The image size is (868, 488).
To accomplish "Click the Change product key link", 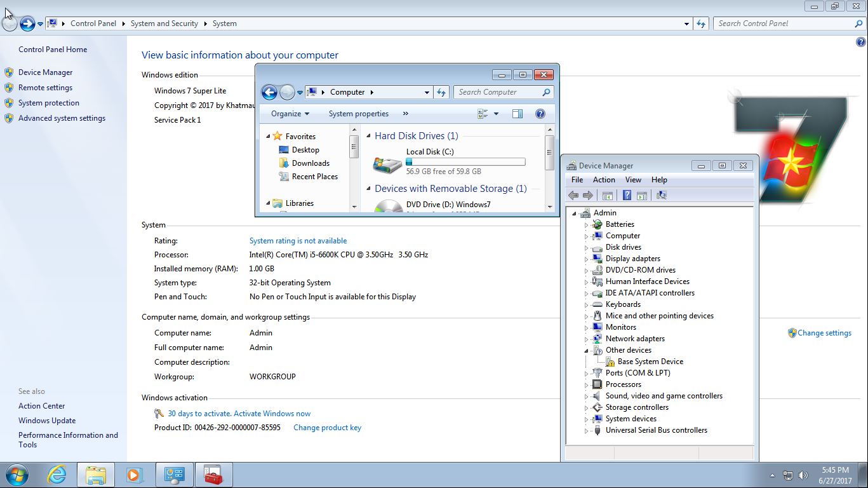I will coord(327,428).
